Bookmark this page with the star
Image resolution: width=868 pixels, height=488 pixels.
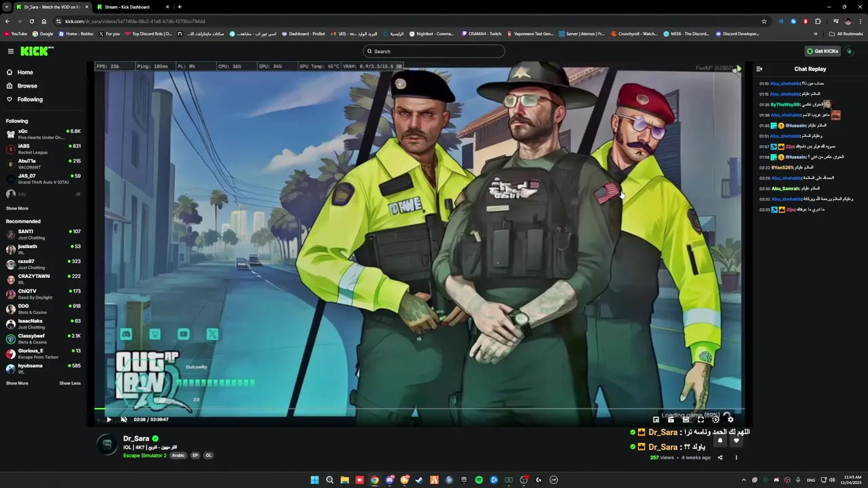[x=764, y=21]
